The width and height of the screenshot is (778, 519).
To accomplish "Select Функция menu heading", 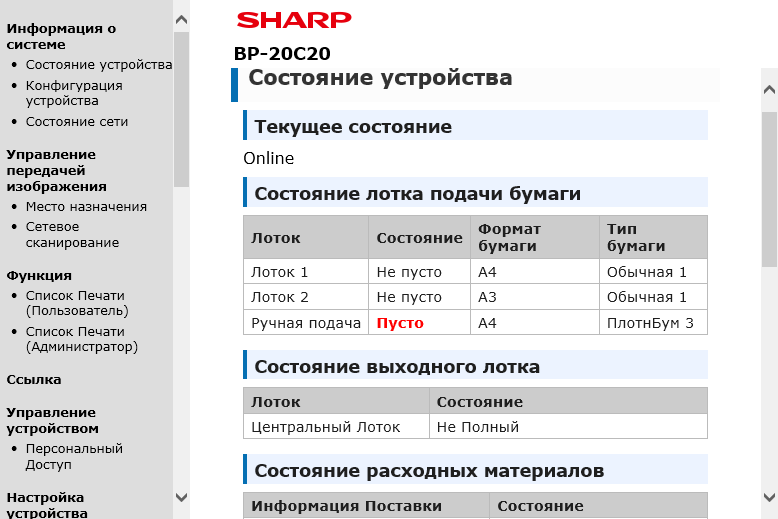I will [x=39, y=275].
